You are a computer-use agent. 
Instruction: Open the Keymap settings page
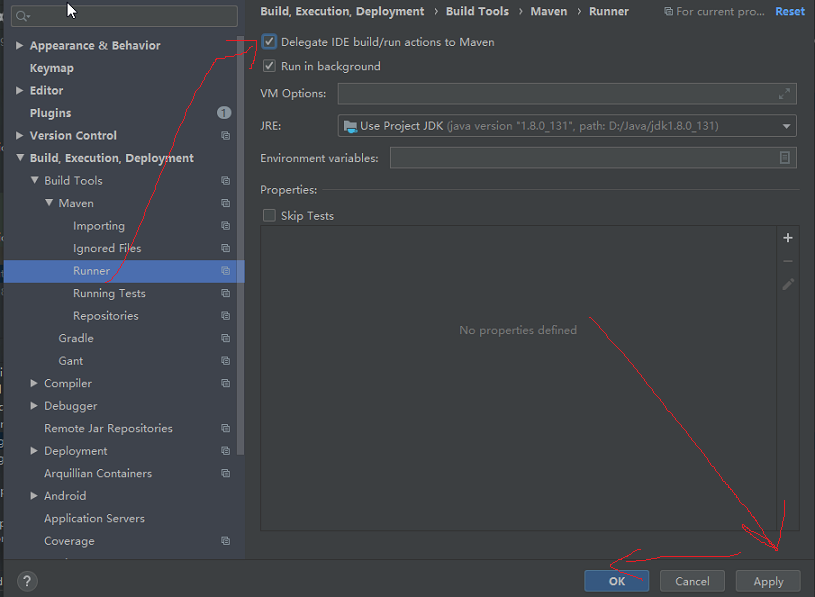pyautogui.click(x=51, y=68)
